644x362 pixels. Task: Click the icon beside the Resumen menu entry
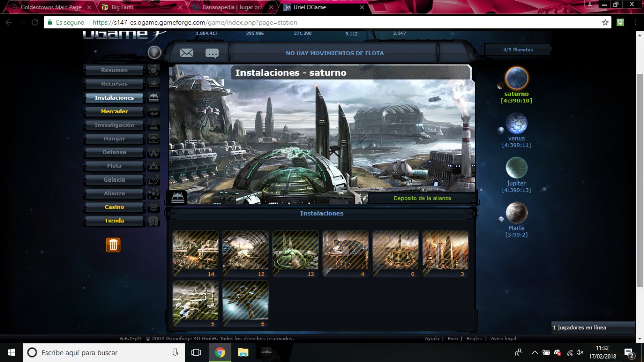[154, 70]
